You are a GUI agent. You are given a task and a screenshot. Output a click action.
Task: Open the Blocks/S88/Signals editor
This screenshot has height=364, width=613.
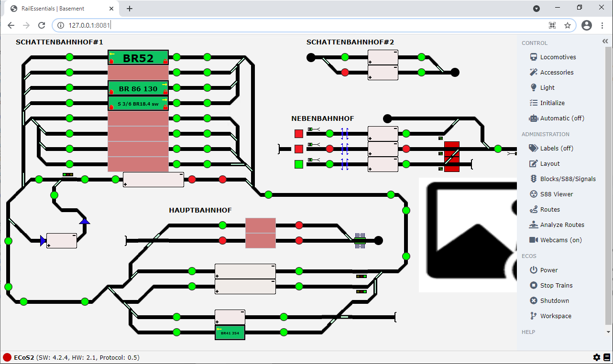(x=568, y=179)
